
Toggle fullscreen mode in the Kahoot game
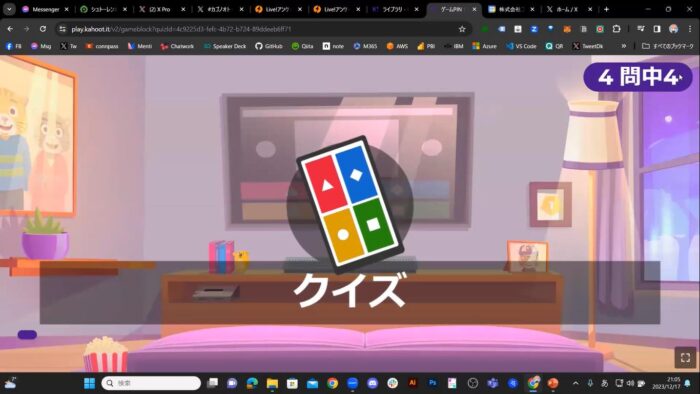coord(685,357)
